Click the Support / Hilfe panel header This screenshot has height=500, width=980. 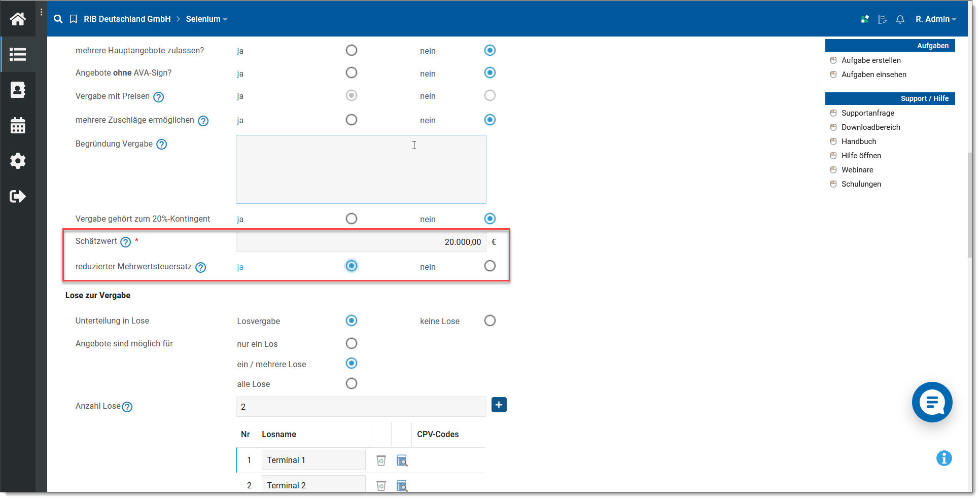tap(890, 98)
